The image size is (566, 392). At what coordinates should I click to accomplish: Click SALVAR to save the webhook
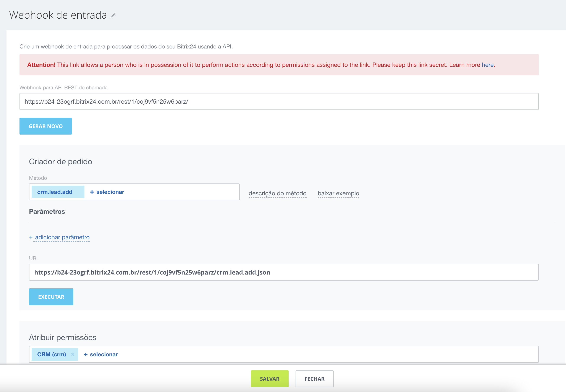point(270,379)
